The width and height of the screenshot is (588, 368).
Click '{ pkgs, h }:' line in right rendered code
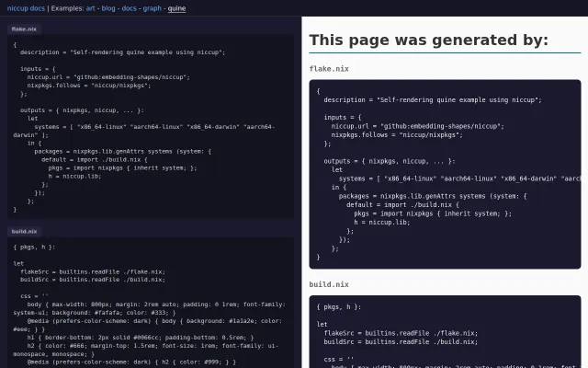coord(339,307)
